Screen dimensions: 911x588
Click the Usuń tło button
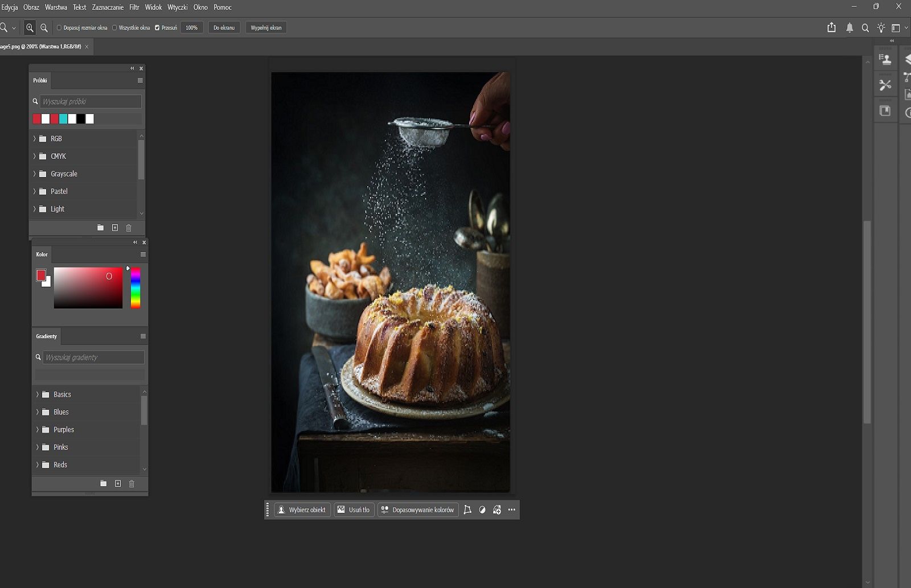tap(354, 509)
